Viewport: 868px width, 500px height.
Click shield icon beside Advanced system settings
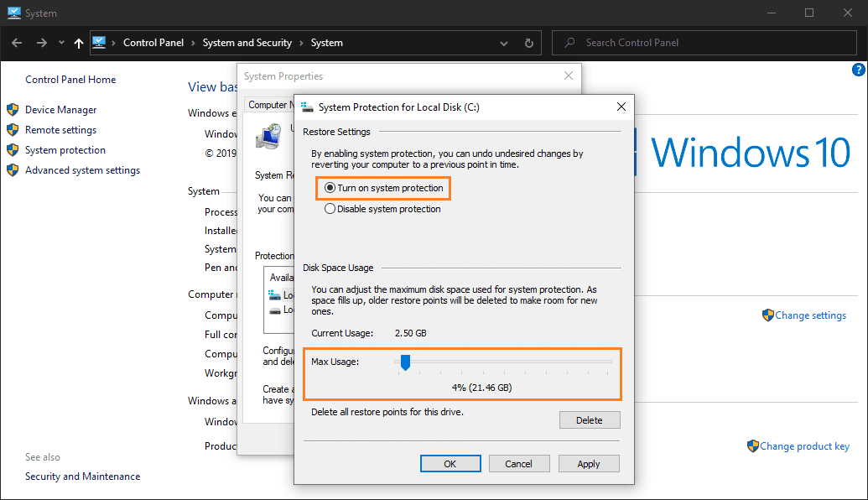(x=13, y=170)
